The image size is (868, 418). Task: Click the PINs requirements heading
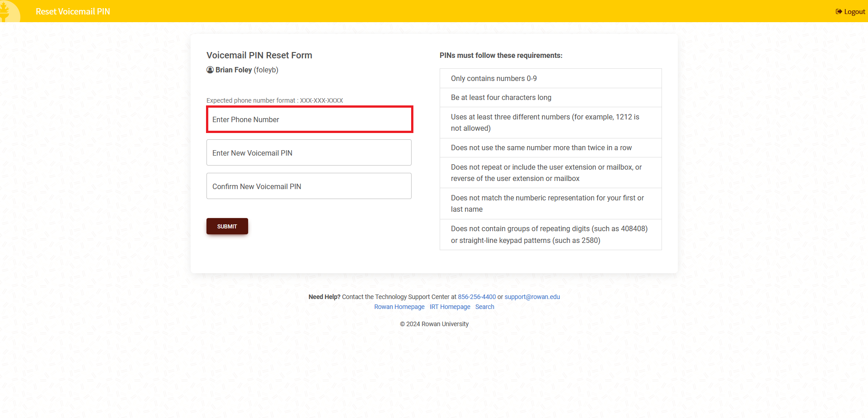click(501, 55)
